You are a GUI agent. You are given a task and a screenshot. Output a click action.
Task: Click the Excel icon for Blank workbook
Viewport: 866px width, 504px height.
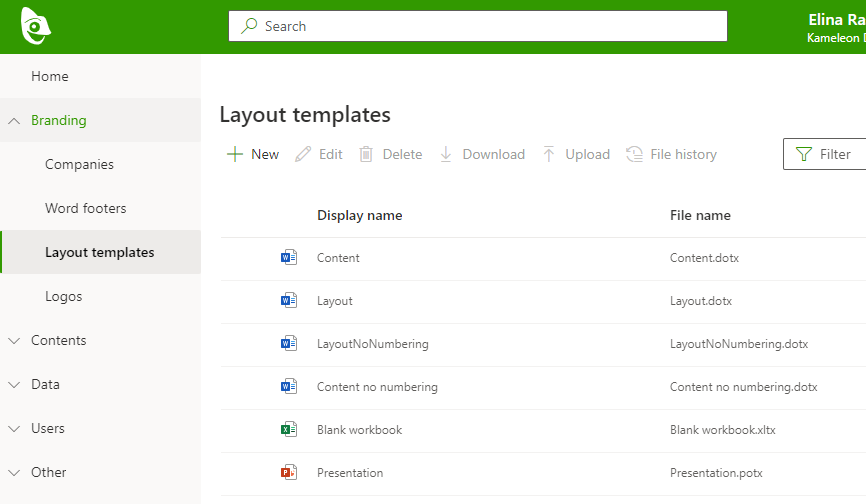click(x=289, y=430)
